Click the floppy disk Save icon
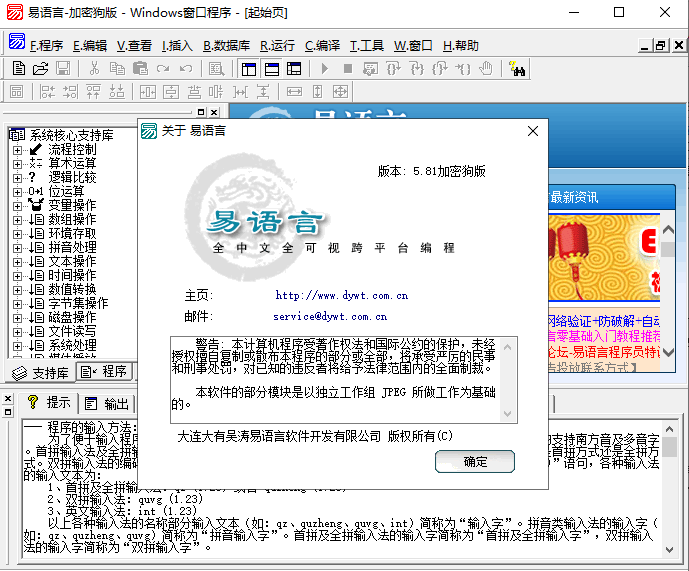 [x=63, y=69]
